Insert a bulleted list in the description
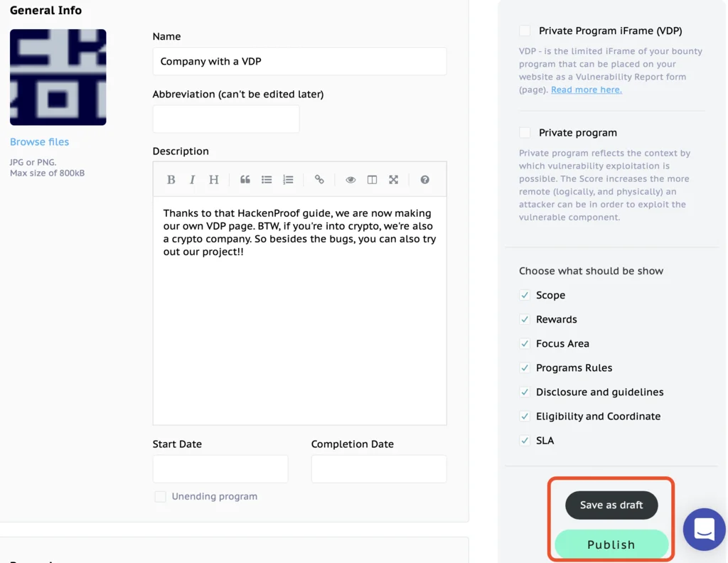The image size is (728, 563). click(267, 180)
